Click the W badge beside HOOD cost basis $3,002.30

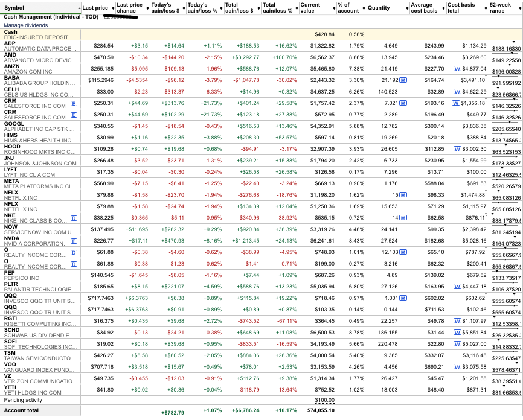[457, 149]
